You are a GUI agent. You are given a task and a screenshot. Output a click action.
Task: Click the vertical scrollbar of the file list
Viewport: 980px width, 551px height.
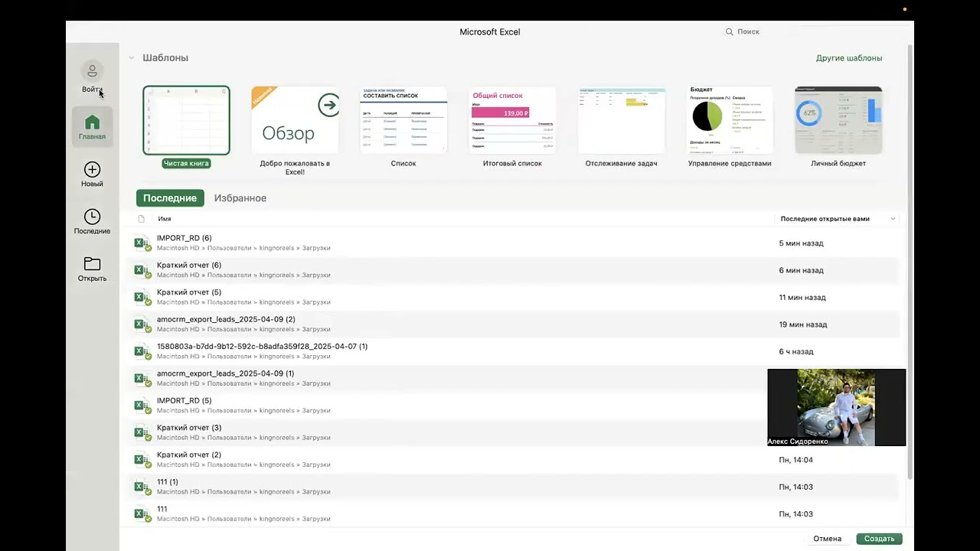[910, 260]
